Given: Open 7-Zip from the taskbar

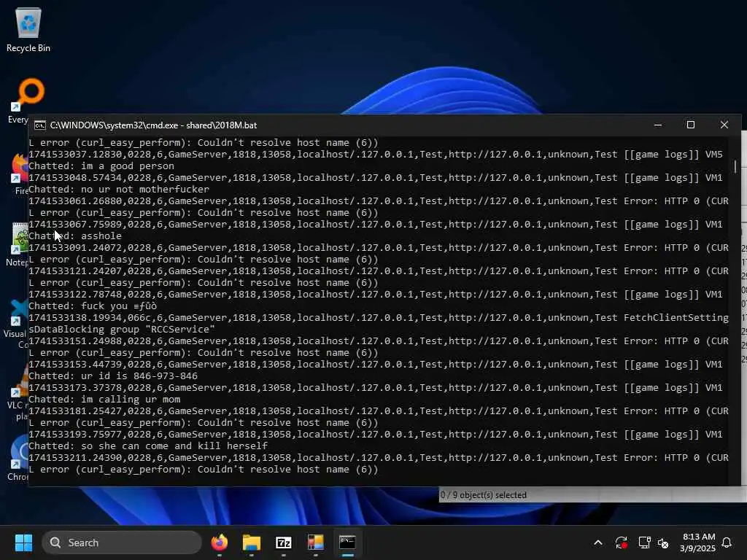Looking at the screenshot, I should point(284,542).
